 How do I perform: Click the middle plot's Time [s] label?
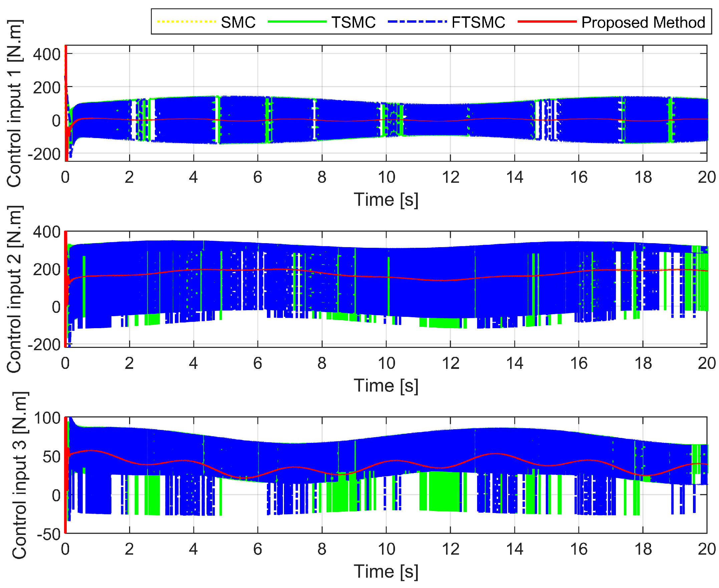point(386,386)
